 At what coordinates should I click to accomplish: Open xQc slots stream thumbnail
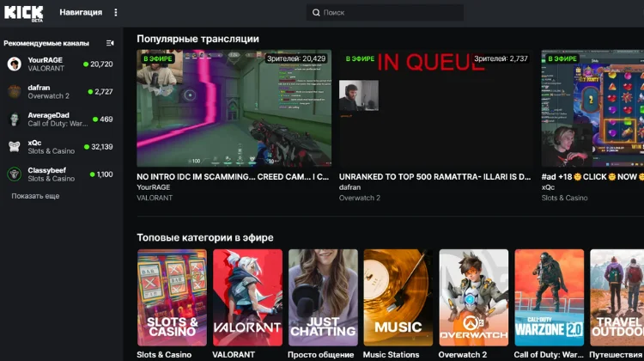coord(592,108)
